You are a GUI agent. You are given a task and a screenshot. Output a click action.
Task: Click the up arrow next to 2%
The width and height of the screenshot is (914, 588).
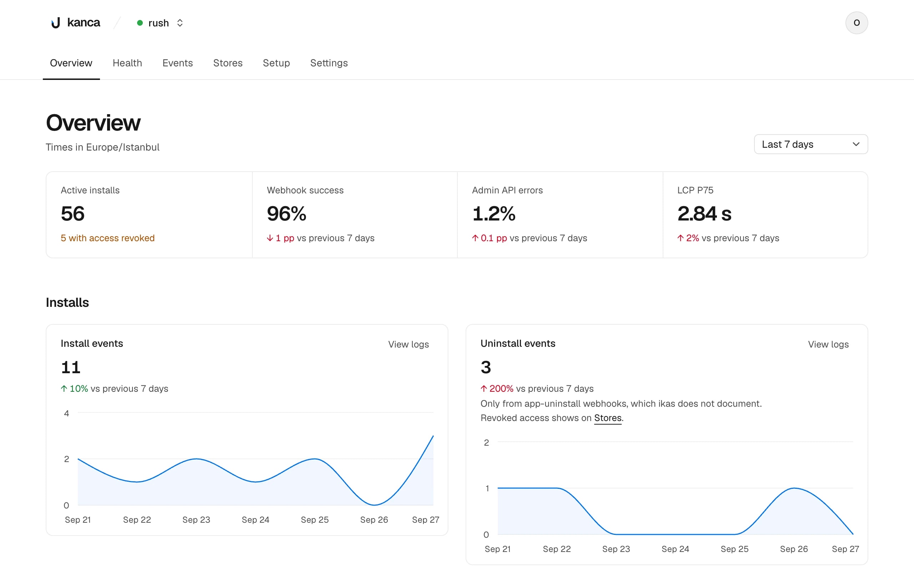click(x=680, y=238)
